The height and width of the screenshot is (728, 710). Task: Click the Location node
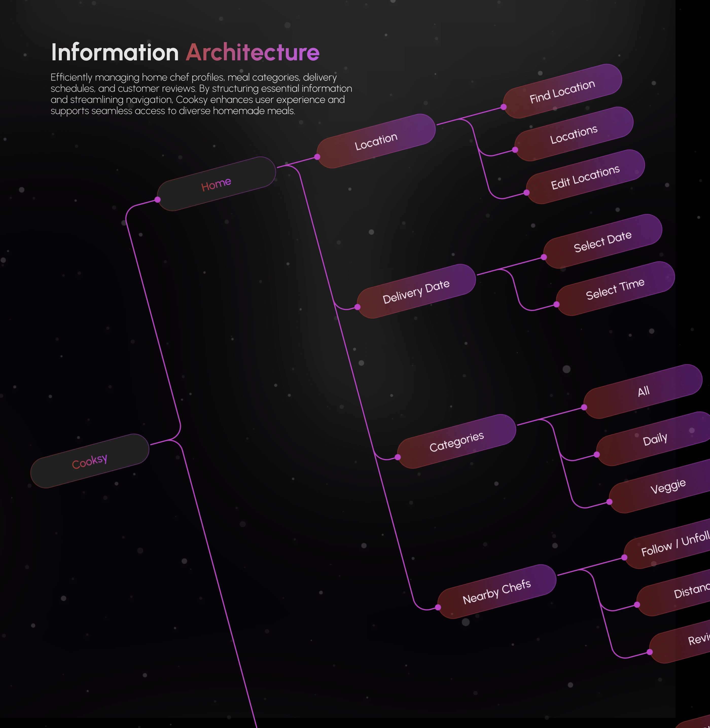tap(376, 141)
